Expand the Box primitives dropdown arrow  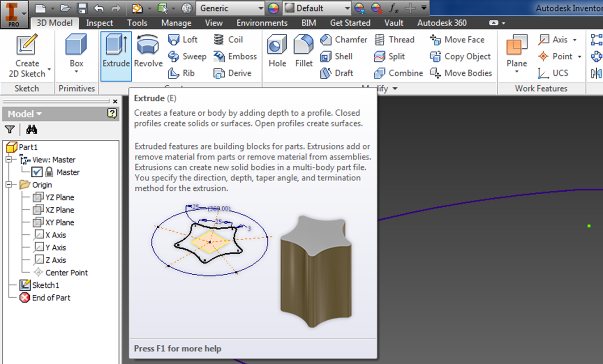coord(76,72)
